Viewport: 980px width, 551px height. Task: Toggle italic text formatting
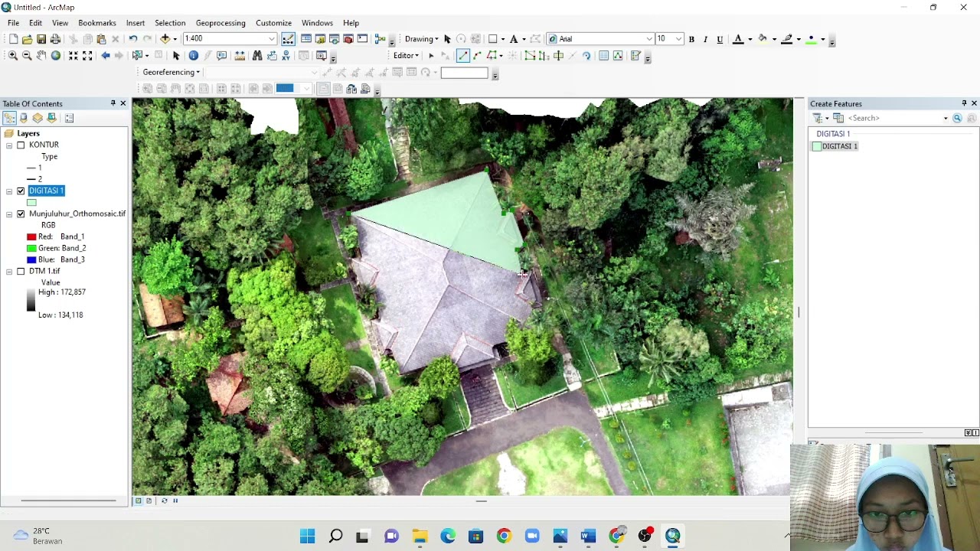coord(705,39)
